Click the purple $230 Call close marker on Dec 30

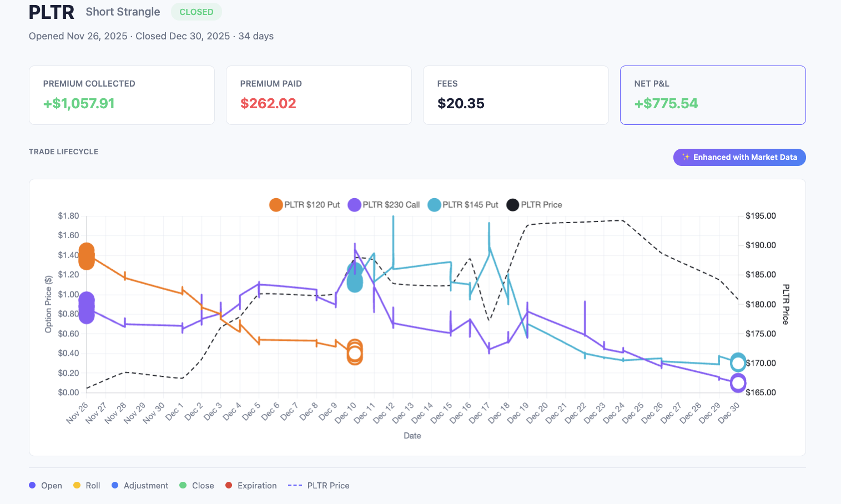pyautogui.click(x=738, y=382)
